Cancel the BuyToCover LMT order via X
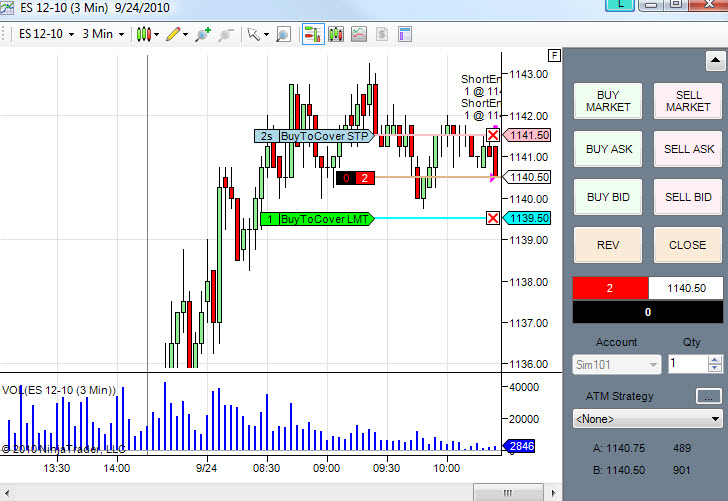728x501 pixels. pyautogui.click(x=493, y=218)
